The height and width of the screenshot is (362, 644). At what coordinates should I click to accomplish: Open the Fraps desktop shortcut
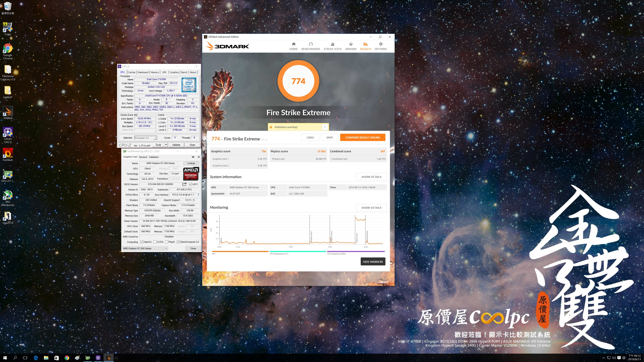click(x=8, y=29)
